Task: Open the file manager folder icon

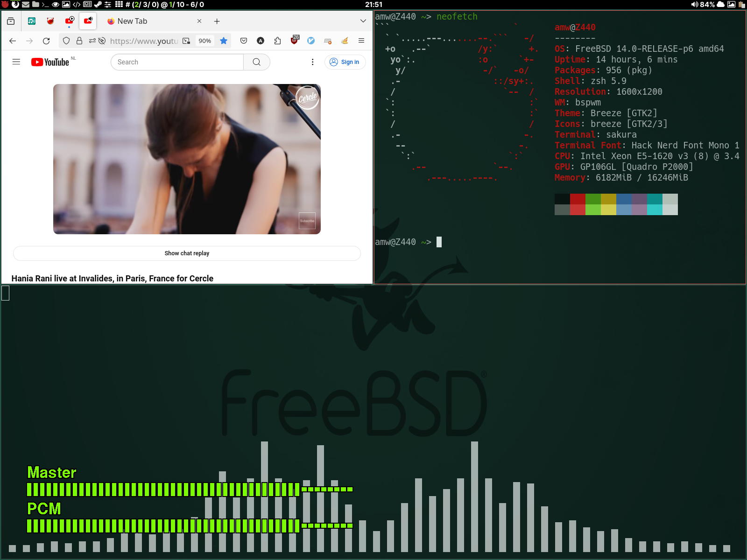Action: click(35, 5)
